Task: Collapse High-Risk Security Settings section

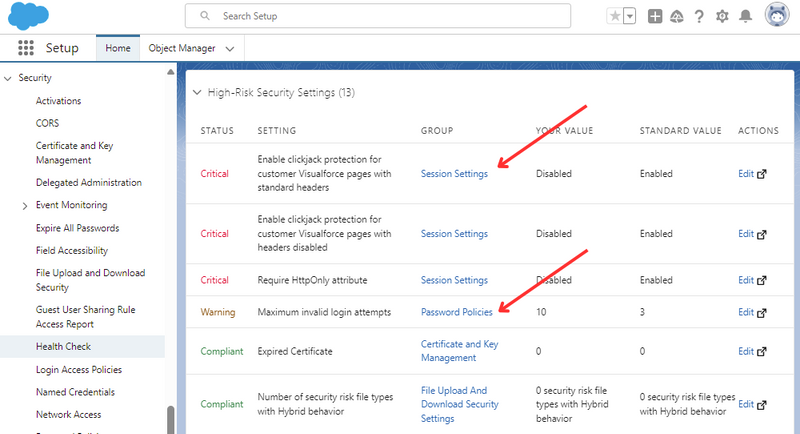Action: [x=197, y=93]
